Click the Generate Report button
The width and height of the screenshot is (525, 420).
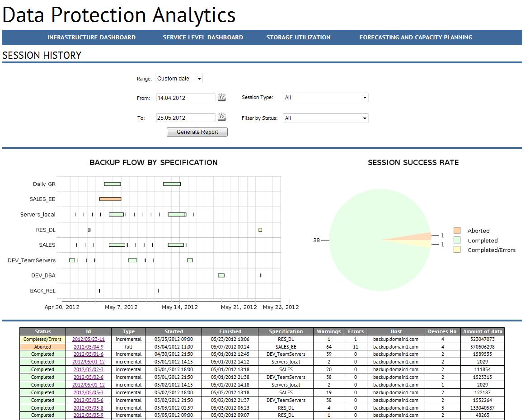(x=197, y=132)
